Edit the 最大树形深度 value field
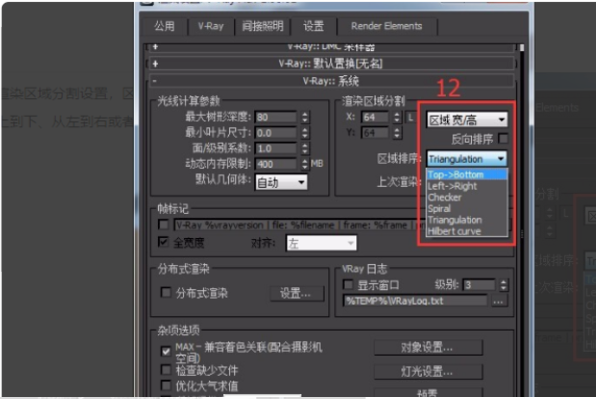The height and width of the screenshot is (399, 596). pos(276,117)
